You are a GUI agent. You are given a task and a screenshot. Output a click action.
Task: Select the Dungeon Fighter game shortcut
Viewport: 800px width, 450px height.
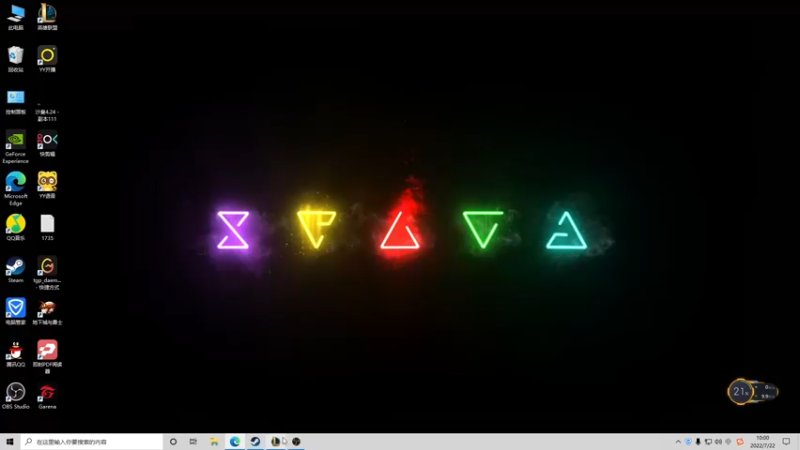point(47,312)
